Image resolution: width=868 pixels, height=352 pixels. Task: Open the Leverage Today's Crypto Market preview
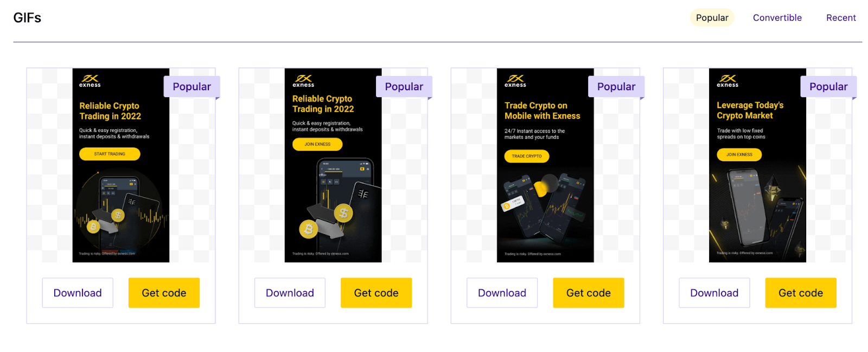(x=757, y=165)
